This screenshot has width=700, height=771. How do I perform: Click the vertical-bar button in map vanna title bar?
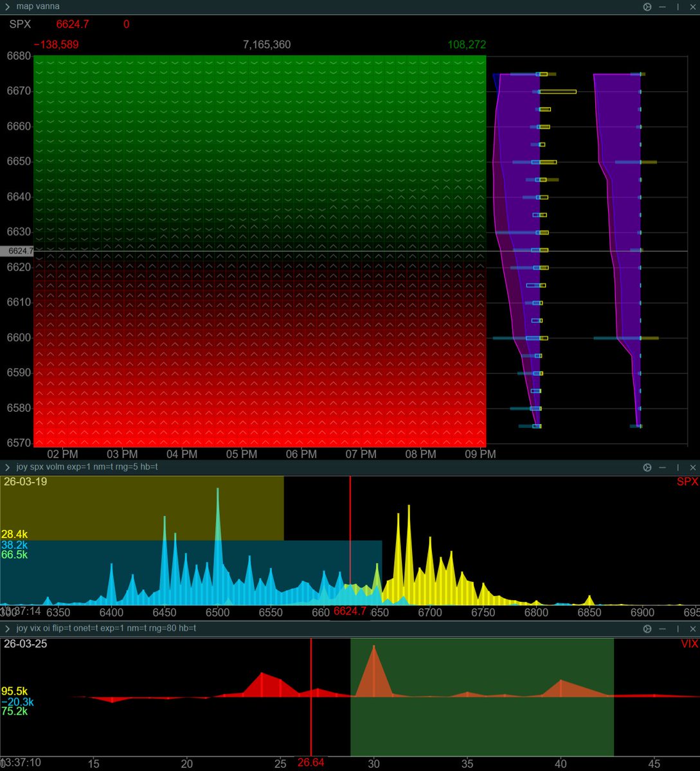pyautogui.click(x=678, y=6)
